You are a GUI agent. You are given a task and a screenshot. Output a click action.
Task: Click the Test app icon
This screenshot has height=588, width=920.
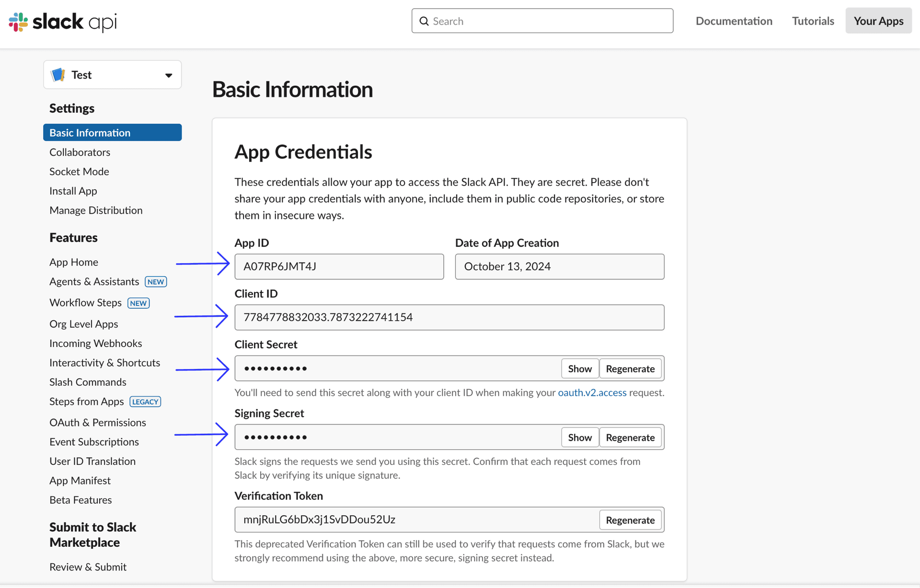tap(58, 75)
